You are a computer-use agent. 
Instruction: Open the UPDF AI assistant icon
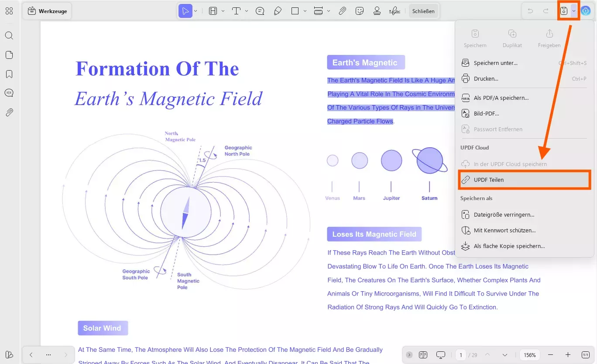coord(586,11)
